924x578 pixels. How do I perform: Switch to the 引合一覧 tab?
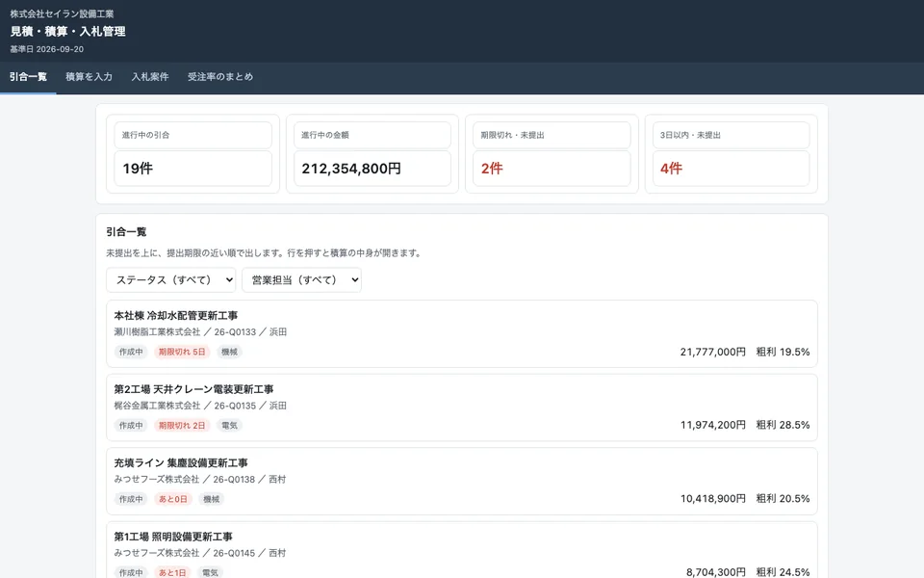pos(28,77)
